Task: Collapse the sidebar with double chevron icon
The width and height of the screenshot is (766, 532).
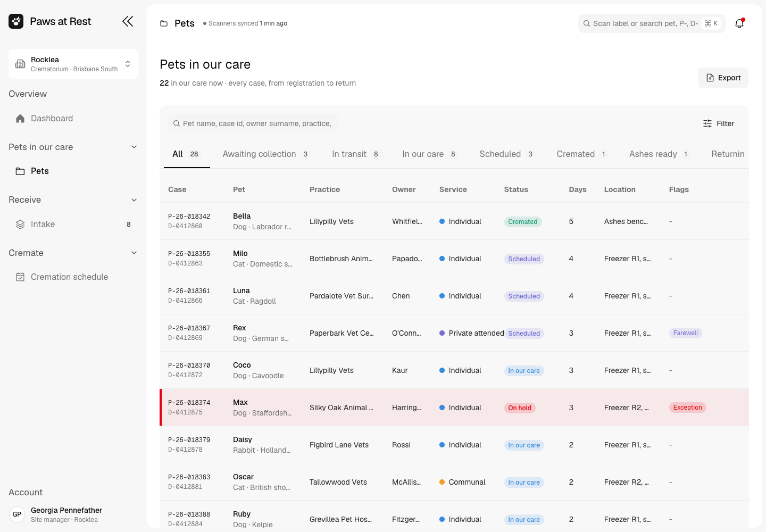Action: (128, 21)
